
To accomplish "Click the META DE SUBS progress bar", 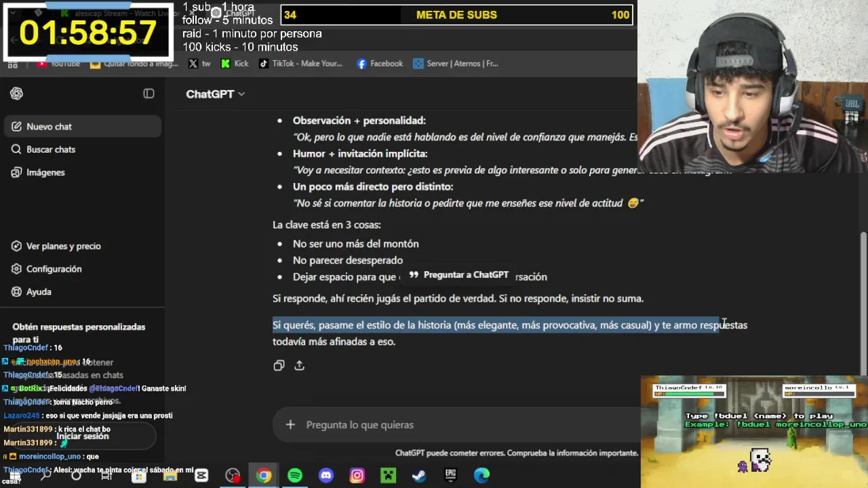I will pos(456,15).
